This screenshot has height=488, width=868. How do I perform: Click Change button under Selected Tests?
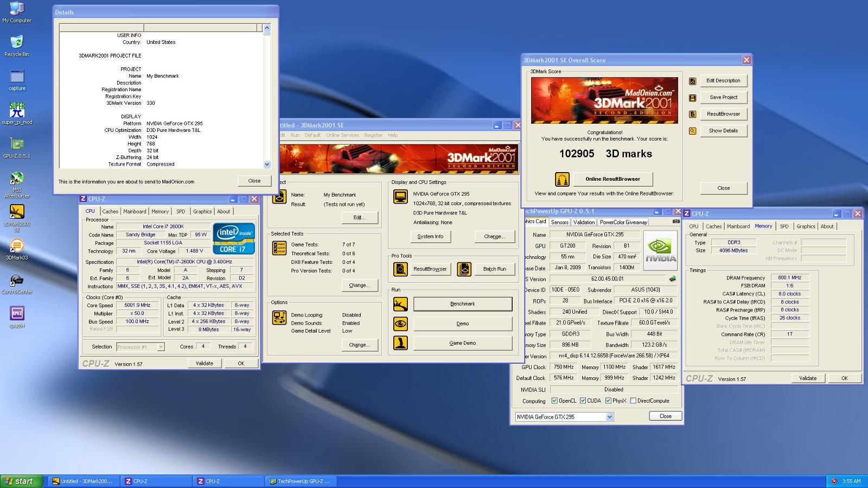tap(359, 286)
